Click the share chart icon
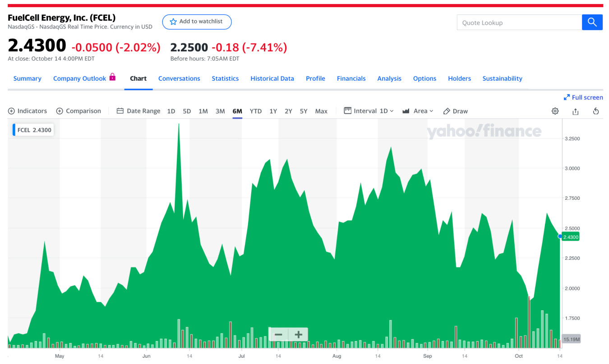This screenshot has width=609, height=364. click(576, 111)
